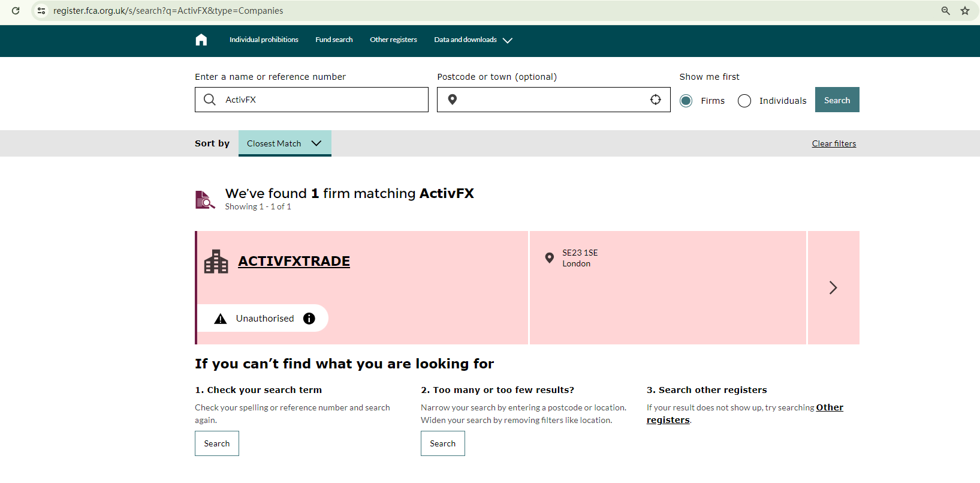The height and width of the screenshot is (483, 980).
Task: Expand the Data and downloads menu
Action: (473, 40)
